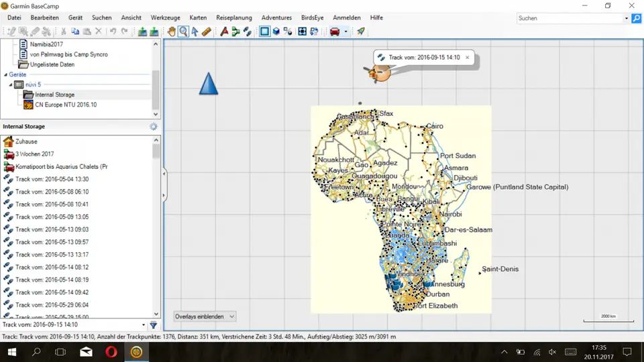Open the Reiseplanung menu

[x=234, y=17]
